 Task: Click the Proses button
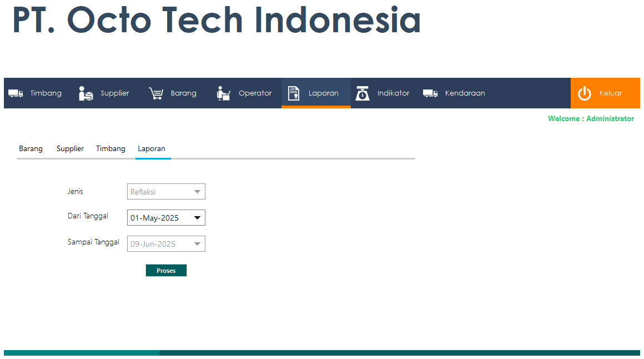click(166, 271)
